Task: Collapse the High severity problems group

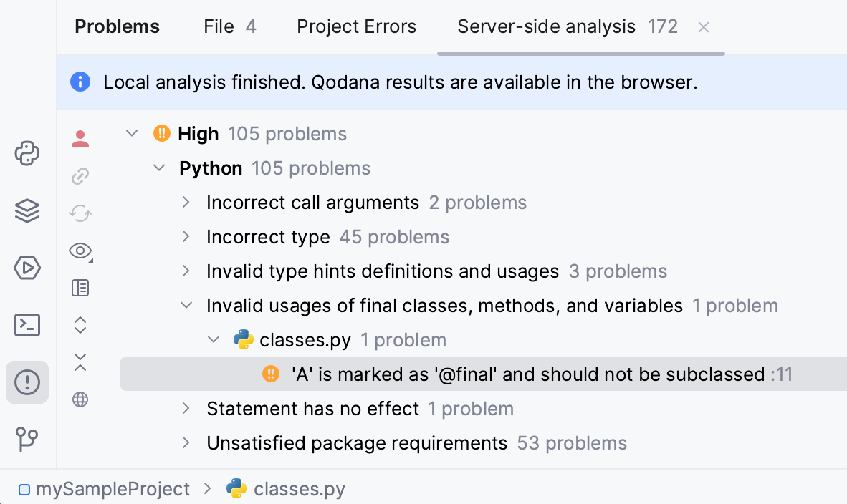Action: pyautogui.click(x=132, y=133)
